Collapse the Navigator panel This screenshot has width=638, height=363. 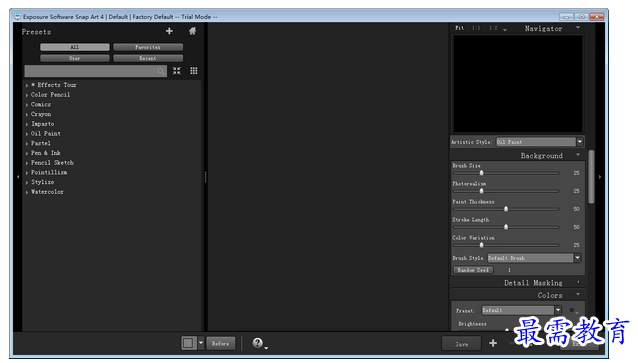(578, 28)
